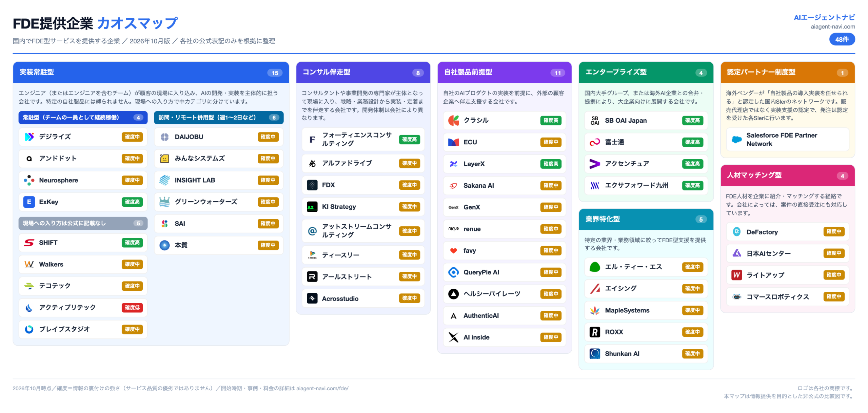Image resolution: width=868 pixels, height=413 pixels.
Task: Click the QueryPie AI logo
Action: 454,272
